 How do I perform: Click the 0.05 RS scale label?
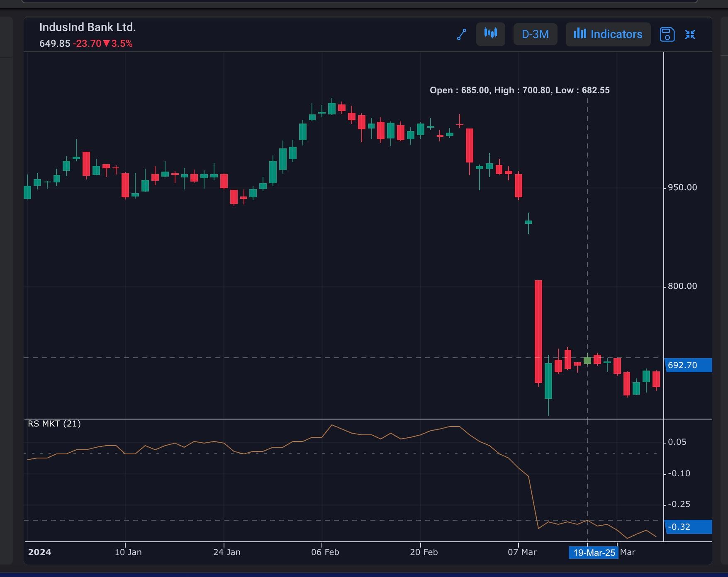click(x=677, y=442)
